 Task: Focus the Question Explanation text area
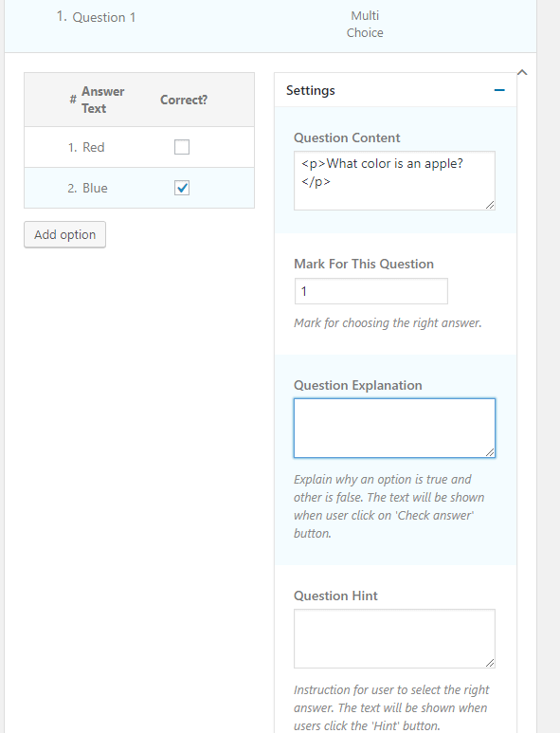pyautogui.click(x=394, y=429)
